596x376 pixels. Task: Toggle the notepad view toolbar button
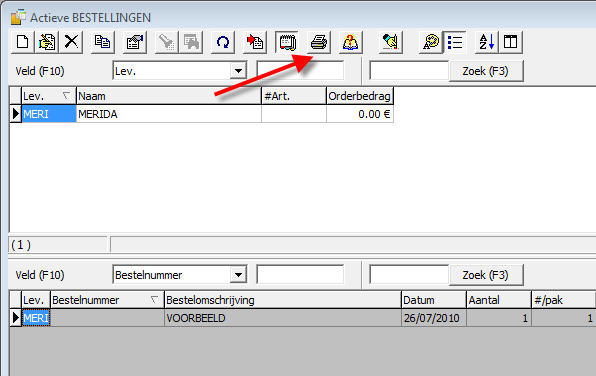[x=287, y=42]
